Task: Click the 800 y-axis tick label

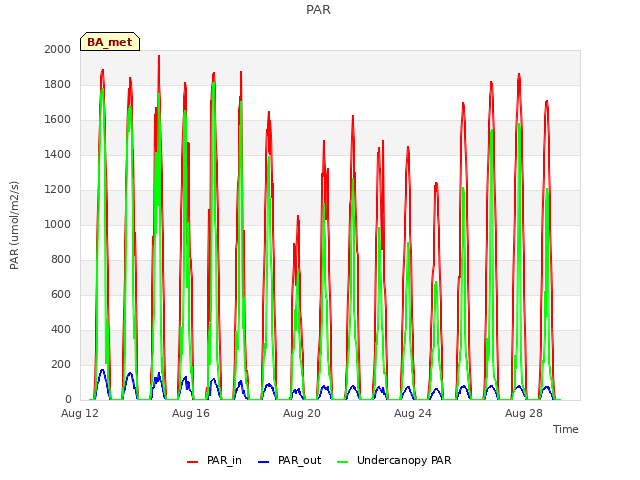Action: (x=61, y=260)
